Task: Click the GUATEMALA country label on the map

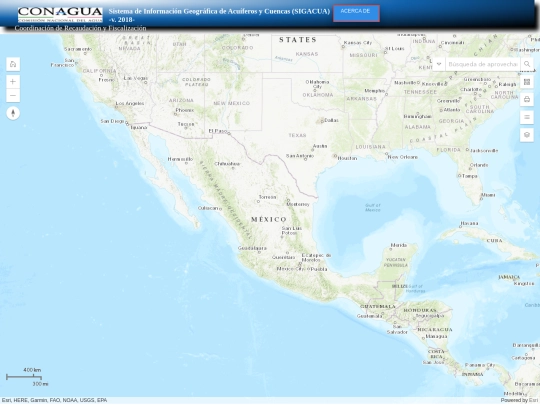Action: [x=378, y=306]
